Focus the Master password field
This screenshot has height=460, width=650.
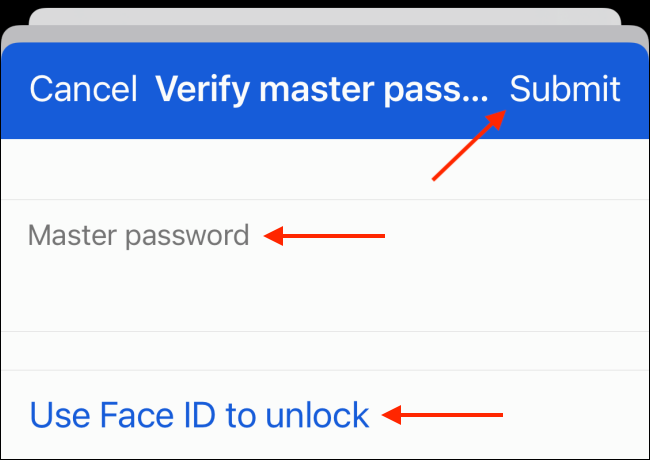click(x=325, y=265)
